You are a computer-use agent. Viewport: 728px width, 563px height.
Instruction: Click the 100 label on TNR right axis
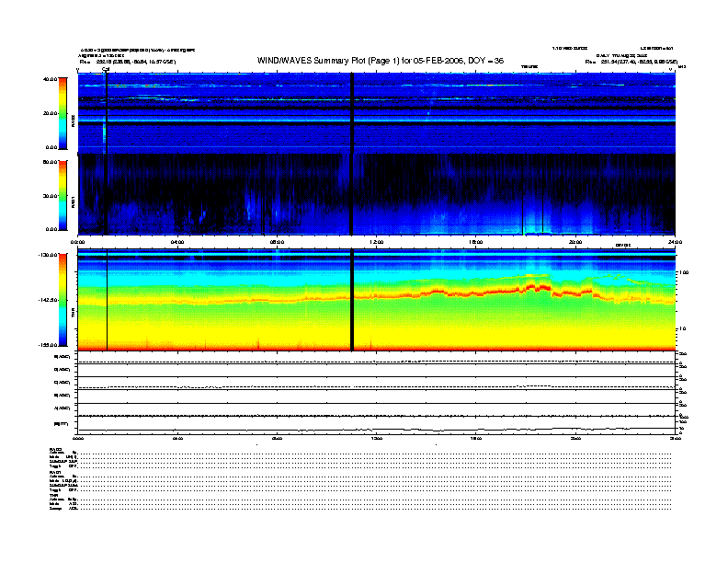pyautogui.click(x=683, y=272)
